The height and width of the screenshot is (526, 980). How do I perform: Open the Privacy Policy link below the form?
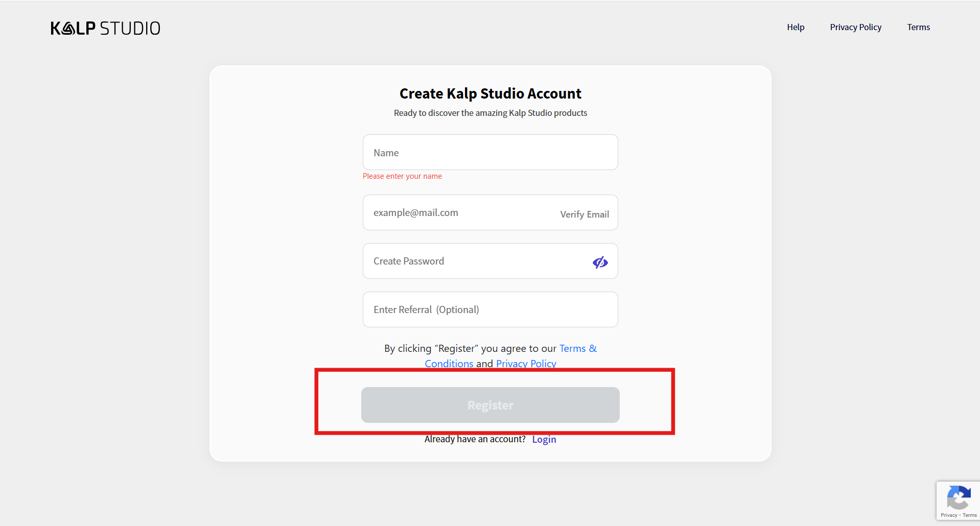(x=526, y=363)
